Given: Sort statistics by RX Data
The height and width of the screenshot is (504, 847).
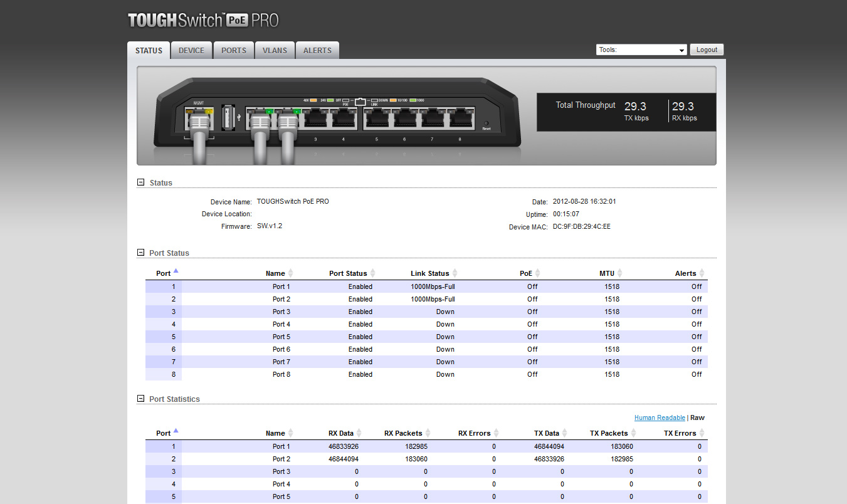Looking at the screenshot, I should (345, 433).
